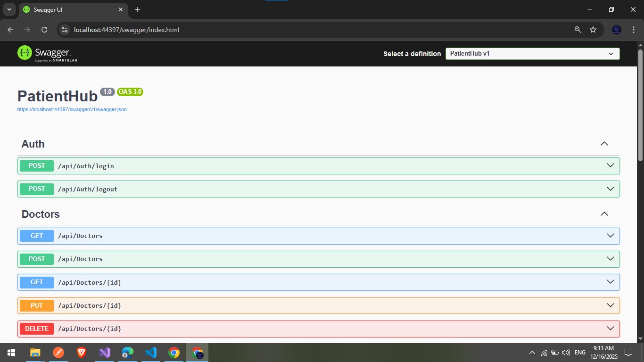Open the tab search dropdown arrow
The width and height of the screenshot is (644, 362).
click(x=9, y=9)
